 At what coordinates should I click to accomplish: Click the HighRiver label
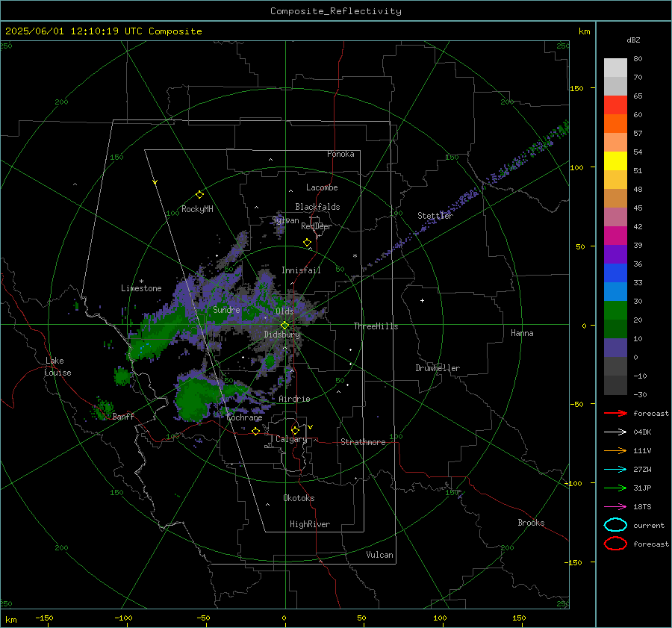coord(310,524)
